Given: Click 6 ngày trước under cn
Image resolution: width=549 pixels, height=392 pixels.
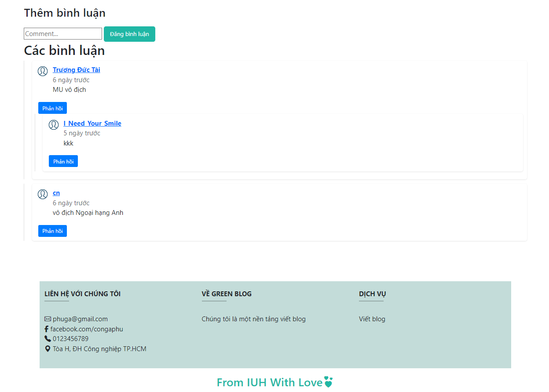Looking at the screenshot, I should pyautogui.click(x=71, y=203).
